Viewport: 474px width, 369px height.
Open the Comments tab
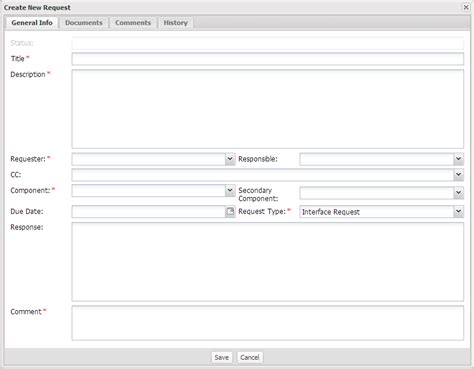coord(133,23)
